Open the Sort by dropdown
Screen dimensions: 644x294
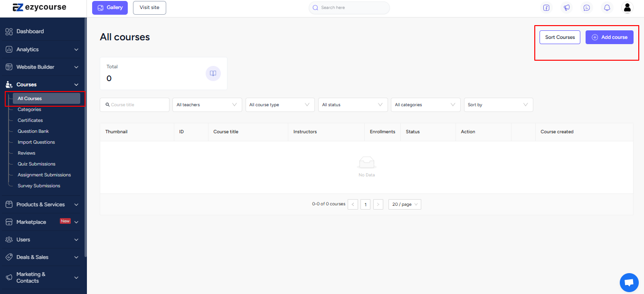coord(499,105)
